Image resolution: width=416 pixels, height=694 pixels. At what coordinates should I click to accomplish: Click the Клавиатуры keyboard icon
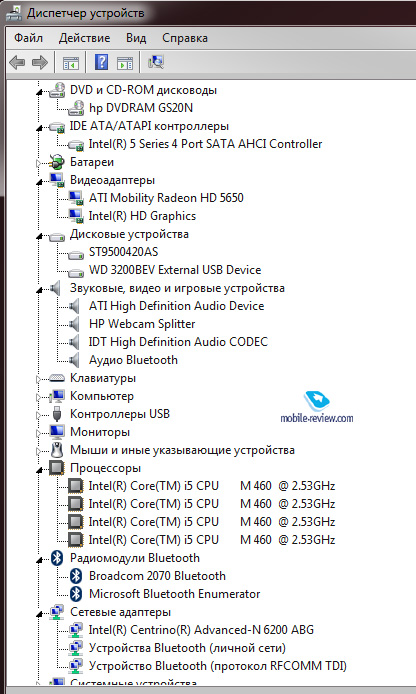pyautogui.click(x=57, y=378)
